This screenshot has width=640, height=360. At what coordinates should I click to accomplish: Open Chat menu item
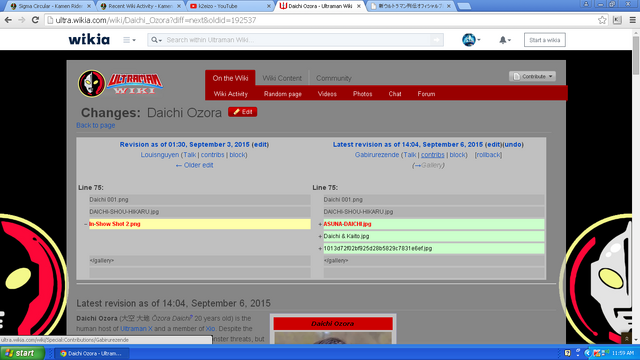click(395, 94)
